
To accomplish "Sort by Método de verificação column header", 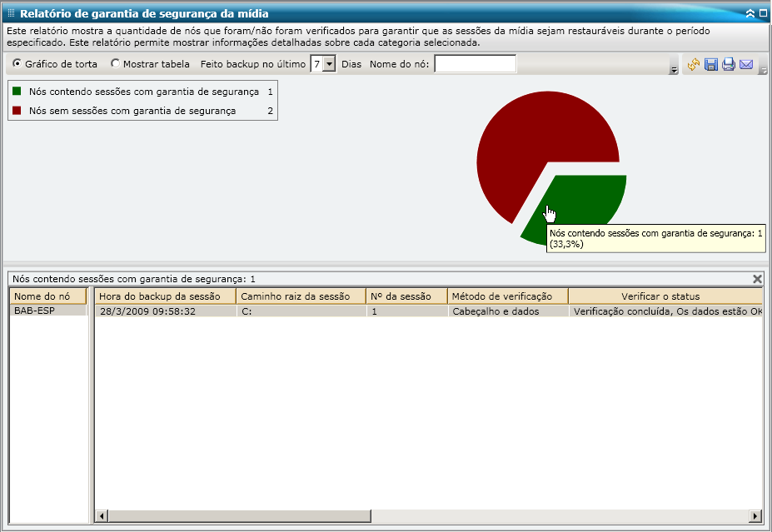I will point(508,296).
